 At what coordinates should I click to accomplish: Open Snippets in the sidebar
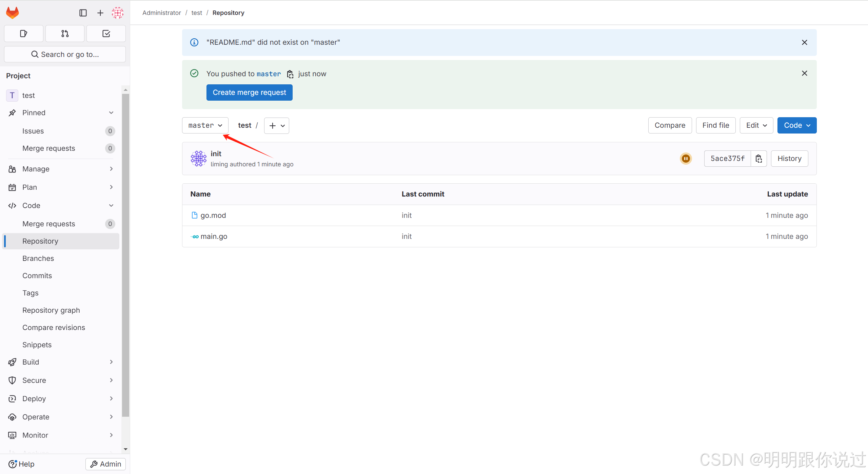click(61, 345)
